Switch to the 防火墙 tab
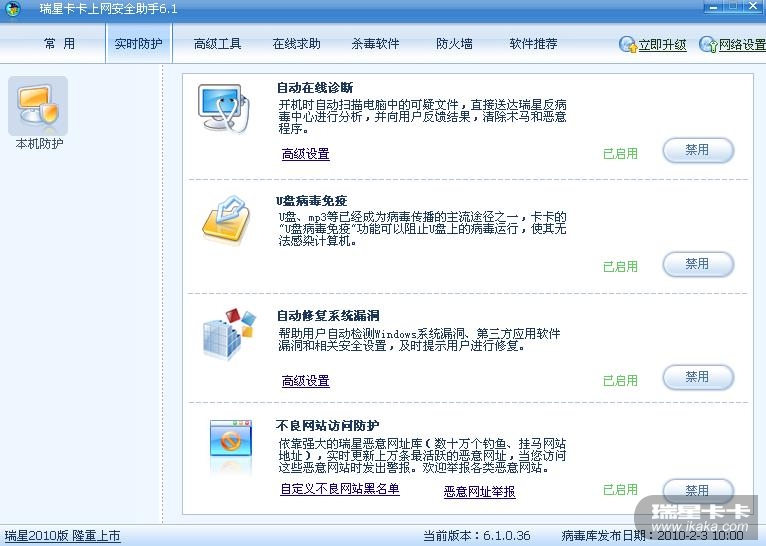Image resolution: width=766 pixels, height=546 pixels. click(x=454, y=44)
